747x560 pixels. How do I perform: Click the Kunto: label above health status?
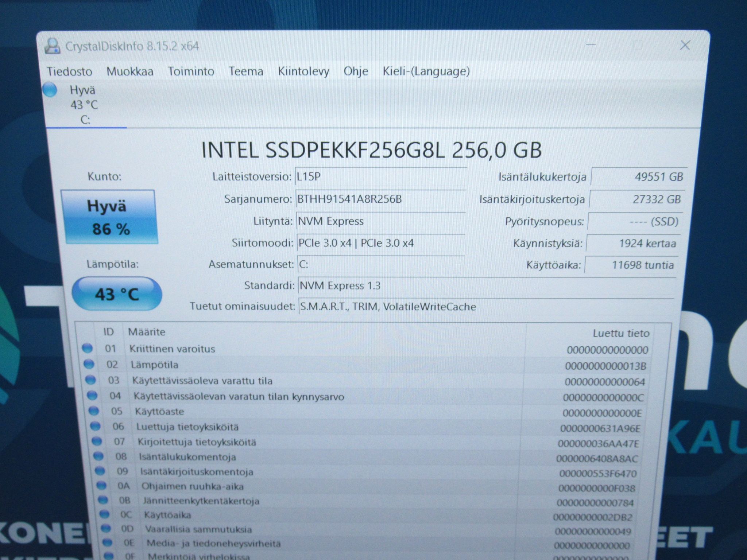click(x=104, y=177)
